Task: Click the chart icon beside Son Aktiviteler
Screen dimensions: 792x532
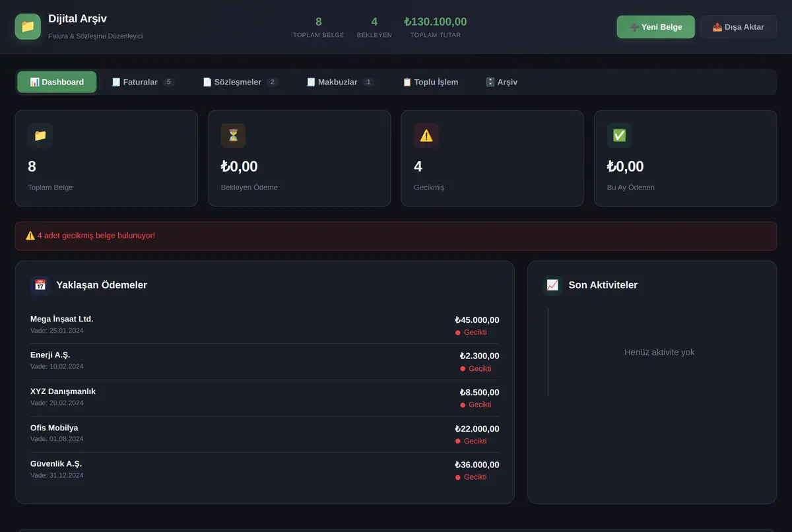Action: pyautogui.click(x=552, y=285)
